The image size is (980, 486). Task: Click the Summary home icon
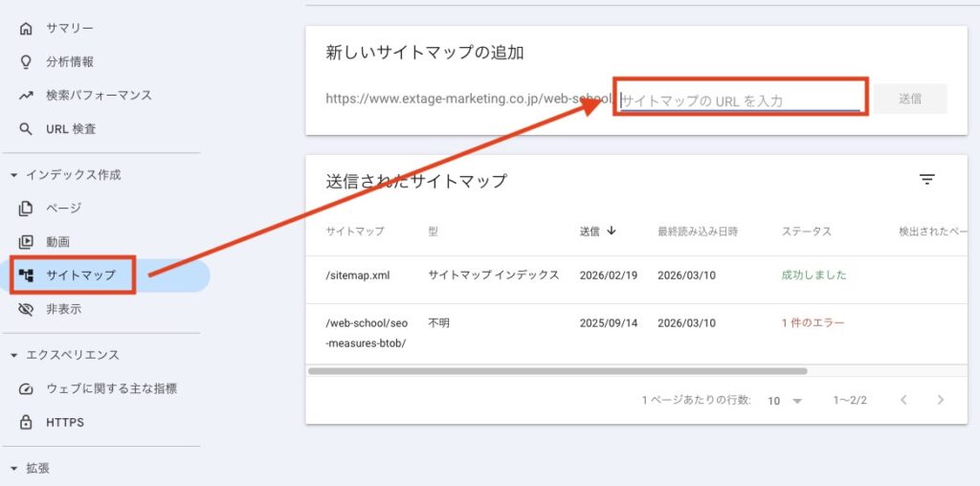[x=26, y=29]
